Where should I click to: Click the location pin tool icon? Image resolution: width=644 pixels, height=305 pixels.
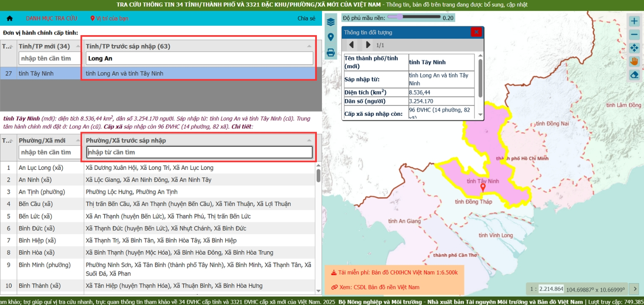pos(331,37)
